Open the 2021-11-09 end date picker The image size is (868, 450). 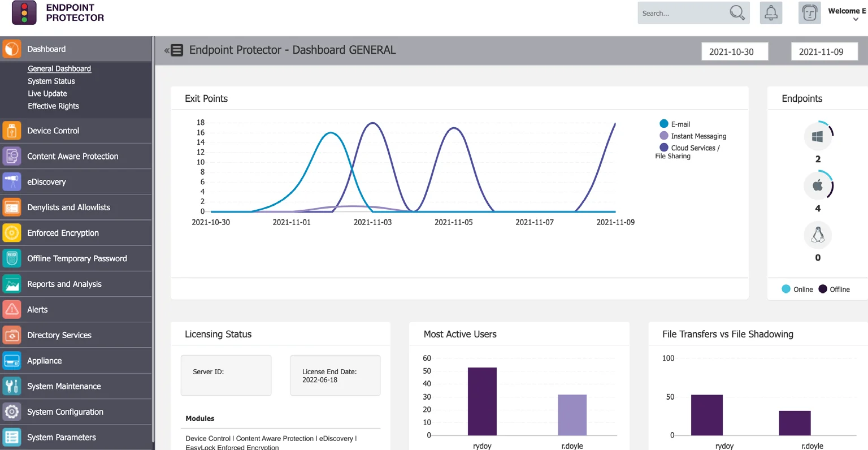point(824,51)
